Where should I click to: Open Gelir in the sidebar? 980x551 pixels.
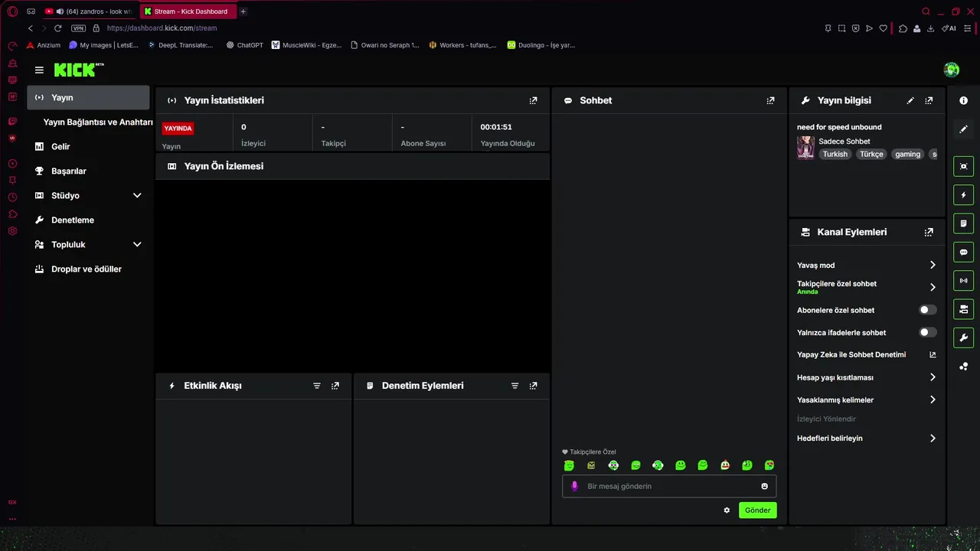tap(89, 146)
